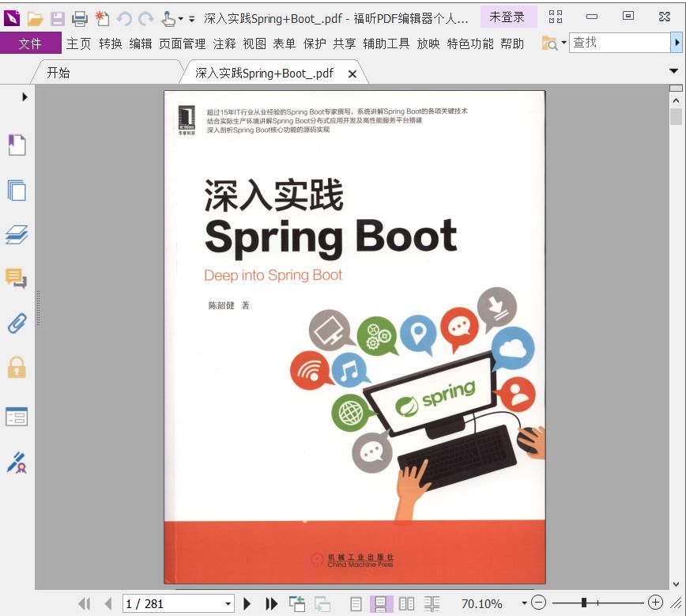Enable continuous facing view mode

click(x=432, y=603)
